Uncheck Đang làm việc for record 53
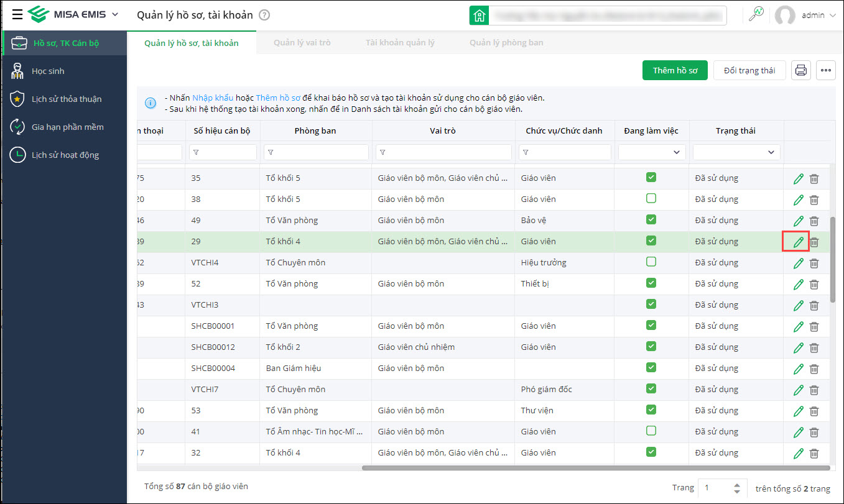 [x=651, y=410]
